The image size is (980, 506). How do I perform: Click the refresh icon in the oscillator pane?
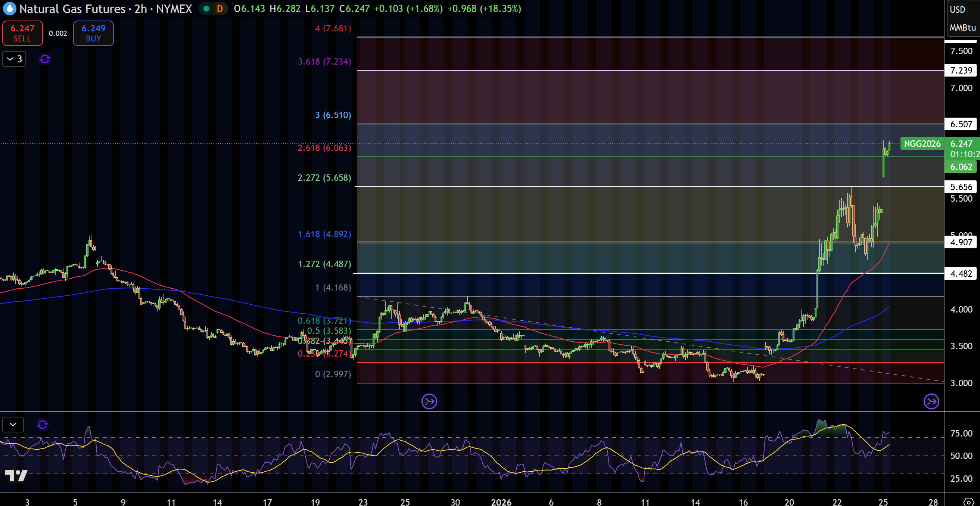coord(43,425)
